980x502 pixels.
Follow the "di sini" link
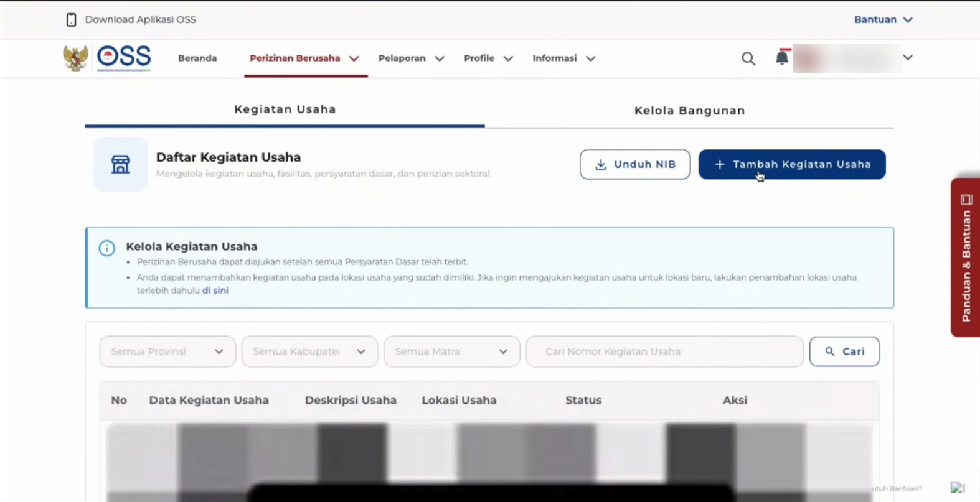point(215,291)
